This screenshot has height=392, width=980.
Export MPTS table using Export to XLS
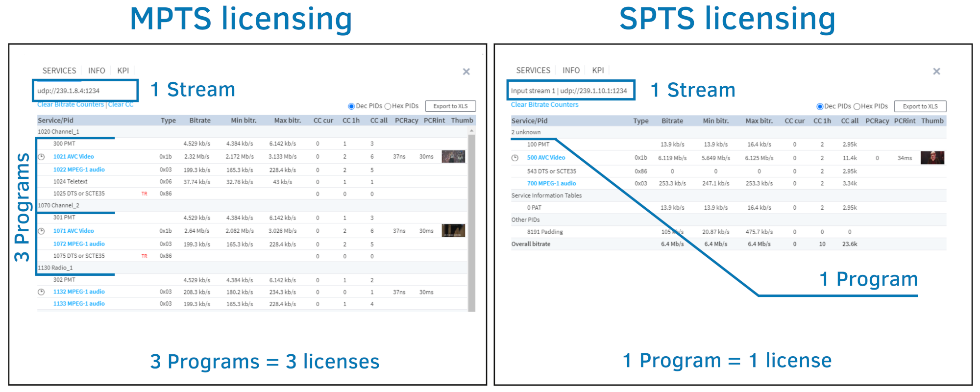coord(450,106)
